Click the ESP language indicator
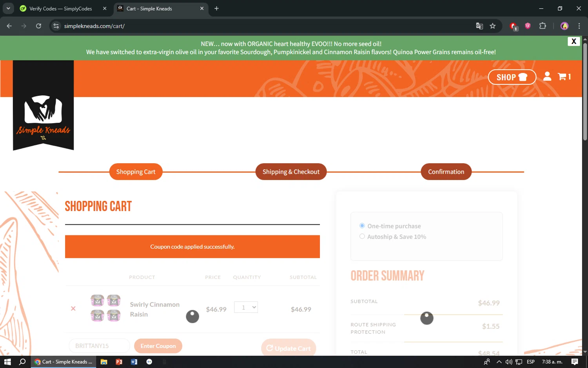The height and width of the screenshot is (368, 588). [x=531, y=362]
